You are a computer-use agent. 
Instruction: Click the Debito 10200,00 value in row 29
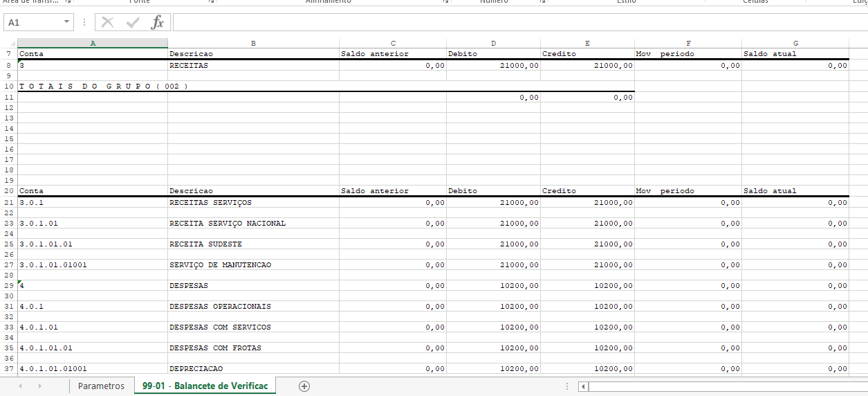click(493, 285)
